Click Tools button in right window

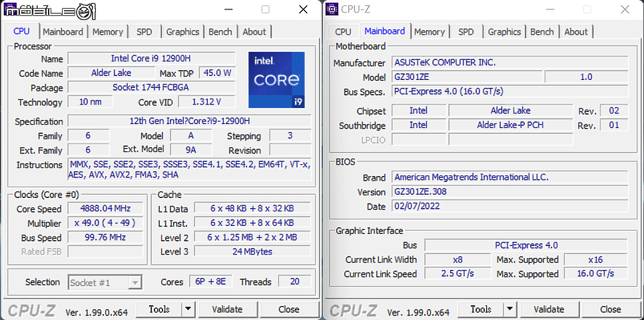pyautogui.click(x=481, y=309)
